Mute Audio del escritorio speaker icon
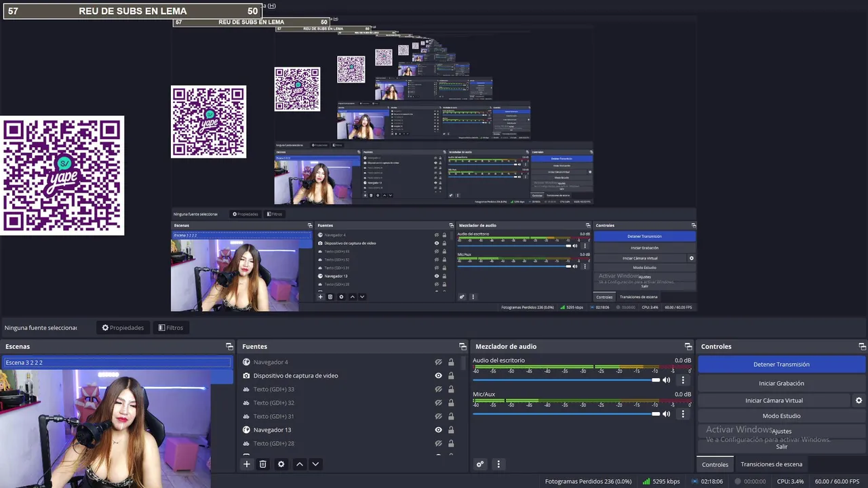 click(x=667, y=380)
